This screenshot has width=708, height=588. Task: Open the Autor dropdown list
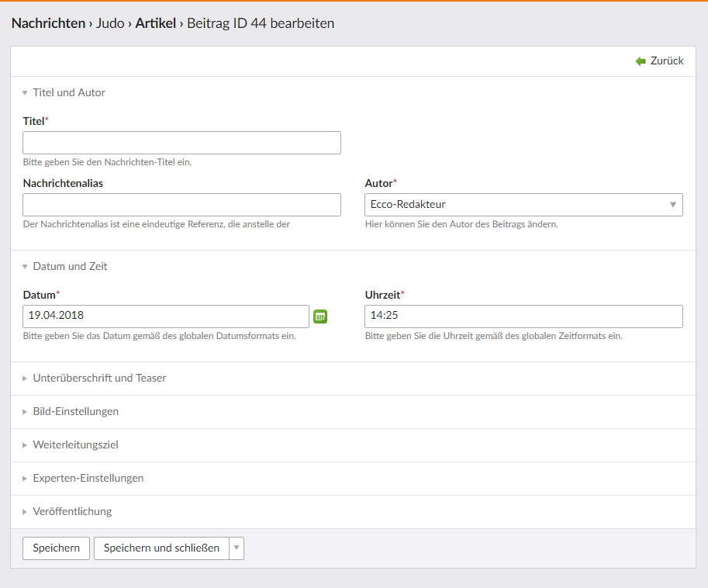523,205
